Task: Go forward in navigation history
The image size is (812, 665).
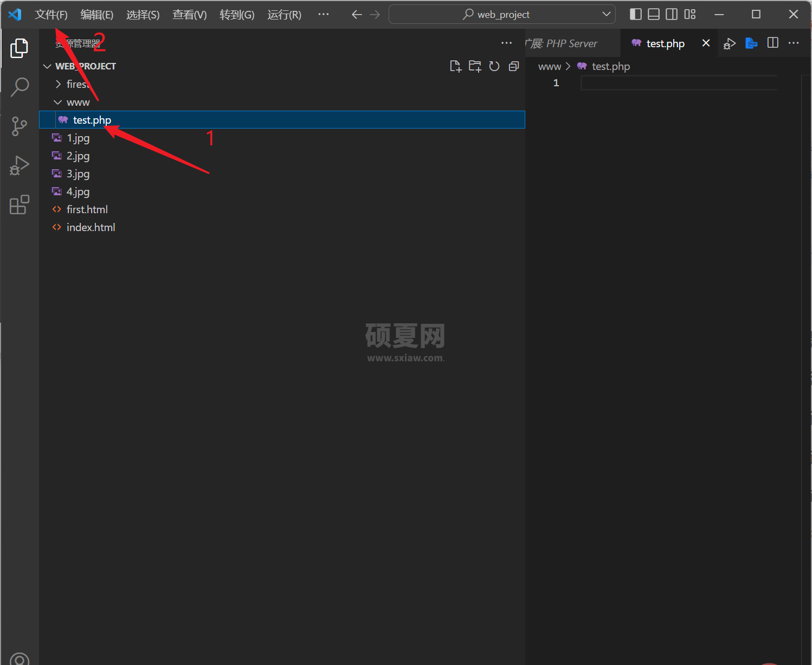Action: (x=375, y=15)
